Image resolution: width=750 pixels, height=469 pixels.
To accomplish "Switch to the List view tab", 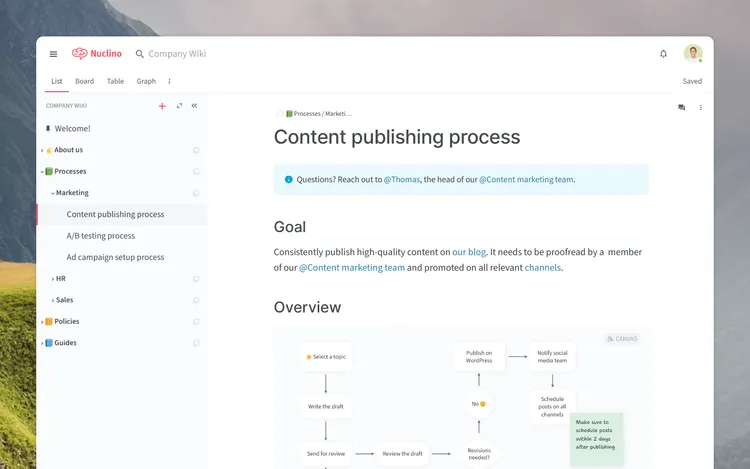I will (x=57, y=81).
